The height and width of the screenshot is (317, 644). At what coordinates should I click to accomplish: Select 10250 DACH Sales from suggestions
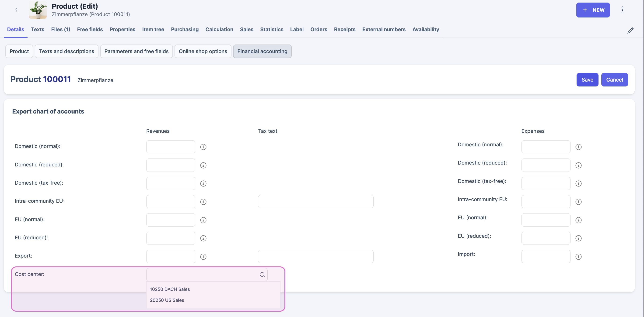coord(170,289)
